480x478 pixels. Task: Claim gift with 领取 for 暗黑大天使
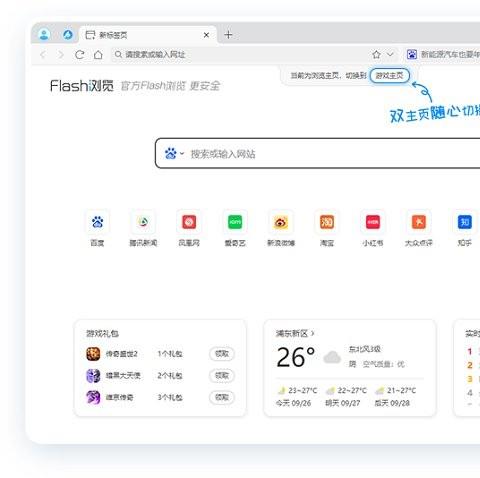tap(222, 376)
